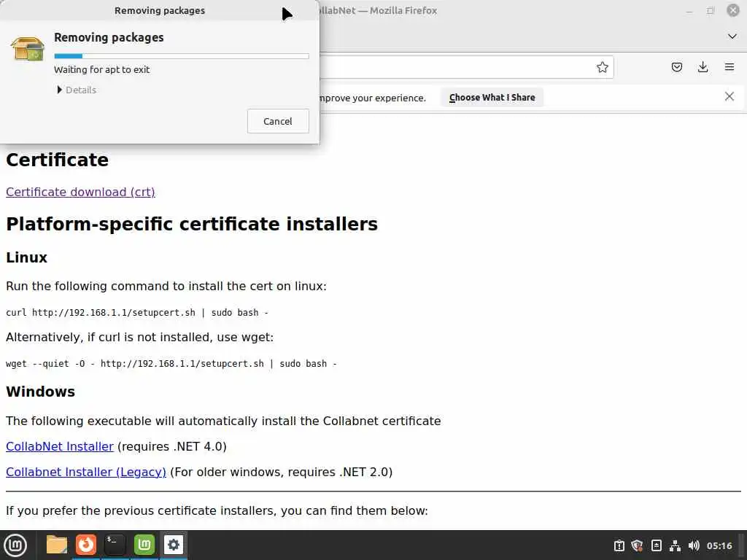Click the Platform-specific certificate installers heading

(192, 224)
